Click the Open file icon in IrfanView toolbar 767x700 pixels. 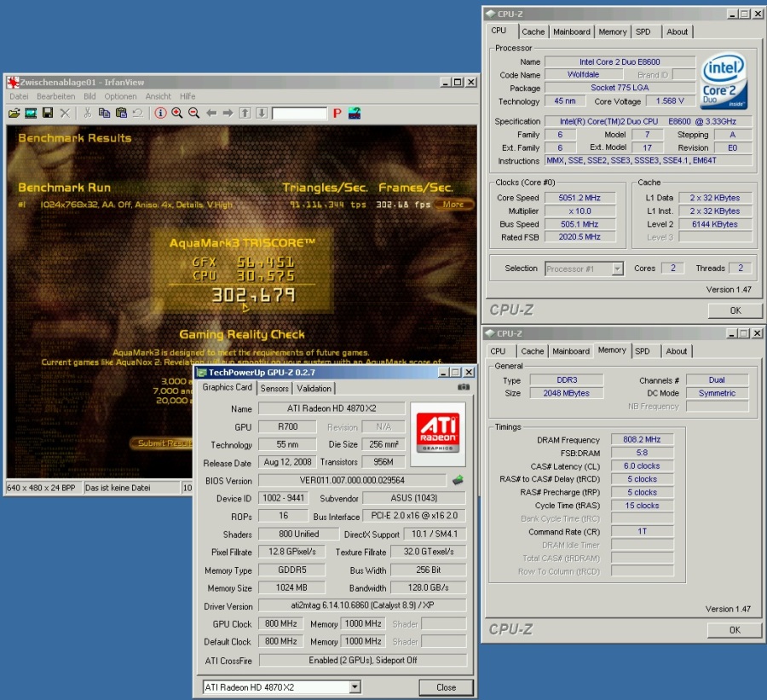(14, 113)
